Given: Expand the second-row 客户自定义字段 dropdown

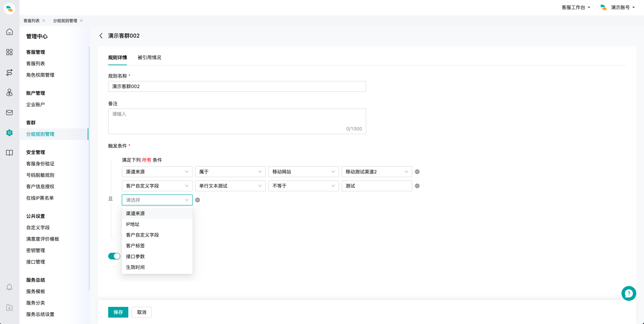Looking at the screenshot, I should click(x=157, y=186).
